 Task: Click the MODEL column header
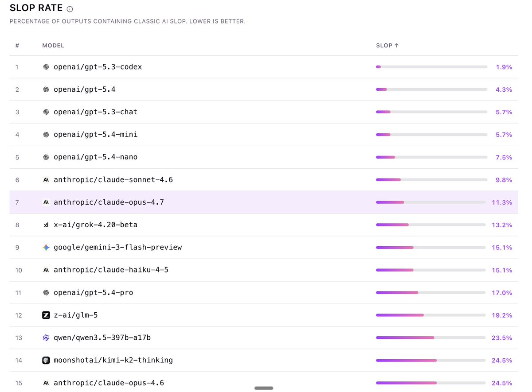point(53,45)
